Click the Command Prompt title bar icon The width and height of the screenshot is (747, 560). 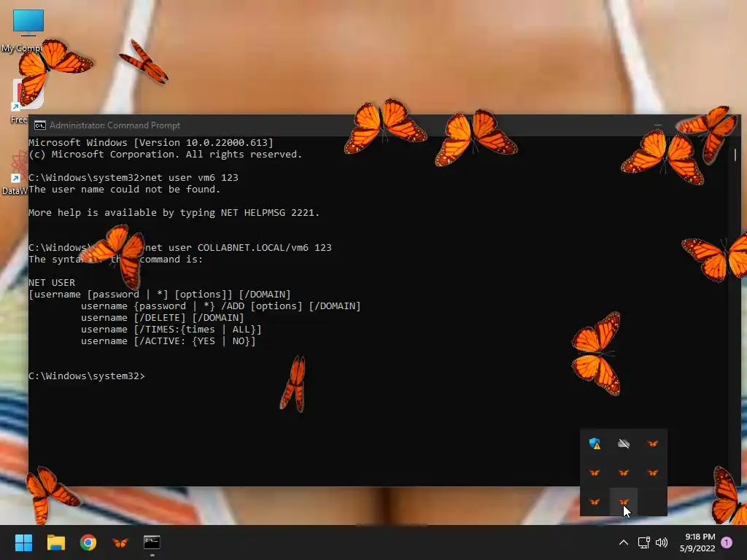coord(40,125)
